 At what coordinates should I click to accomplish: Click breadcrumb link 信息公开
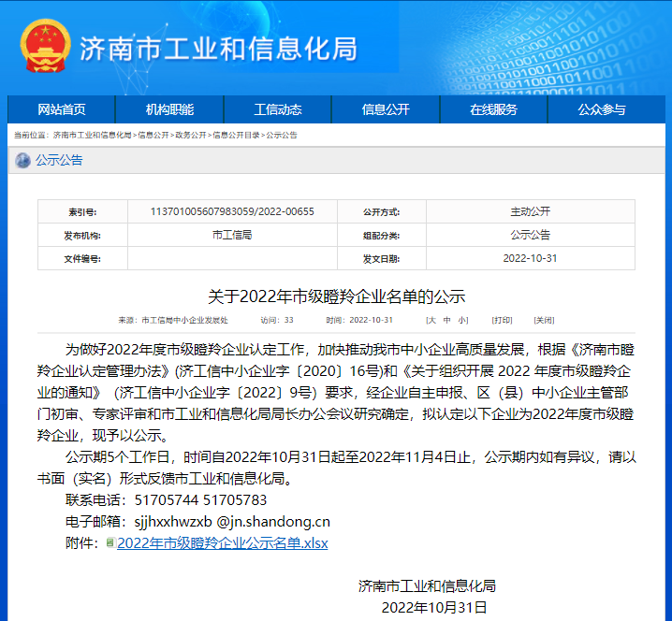pyautogui.click(x=153, y=136)
